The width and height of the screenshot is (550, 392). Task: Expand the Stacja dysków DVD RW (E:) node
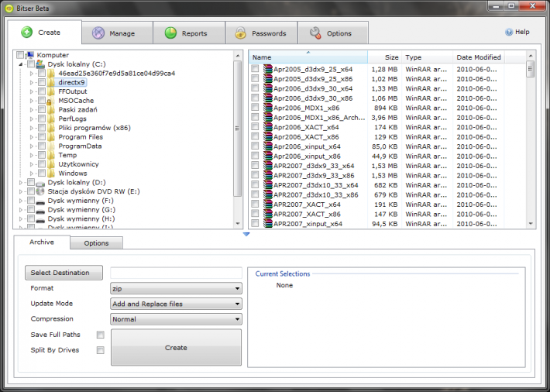pyautogui.click(x=21, y=191)
